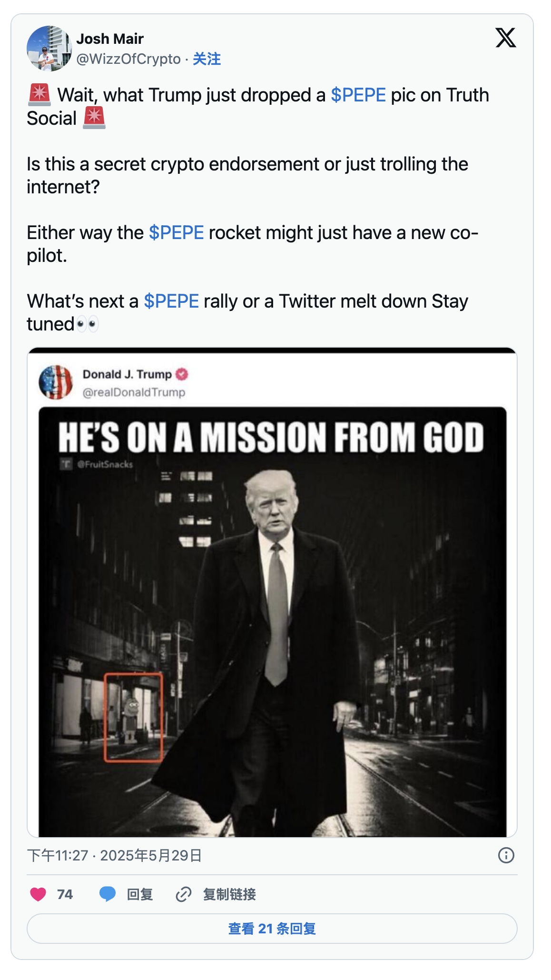The image size is (551, 980).
Task: Open the @WizzOfCrypto handle
Action: tap(128, 59)
